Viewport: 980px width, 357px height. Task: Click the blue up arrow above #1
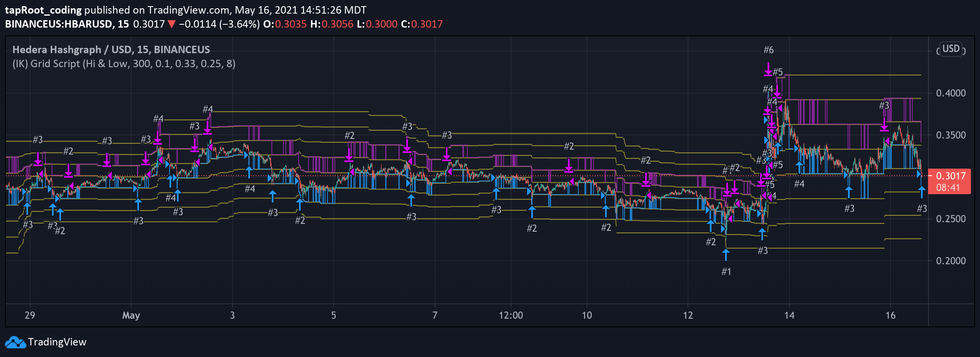(726, 255)
